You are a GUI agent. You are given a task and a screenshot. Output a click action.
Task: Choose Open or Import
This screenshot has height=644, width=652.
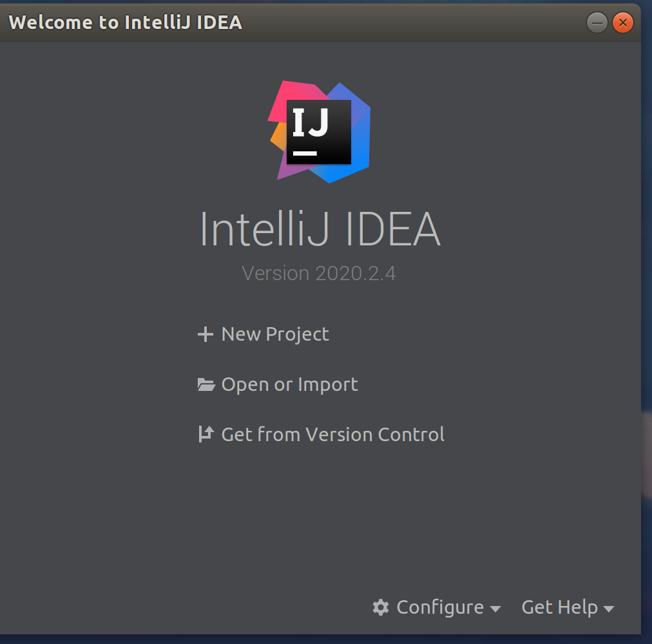pyautogui.click(x=289, y=385)
